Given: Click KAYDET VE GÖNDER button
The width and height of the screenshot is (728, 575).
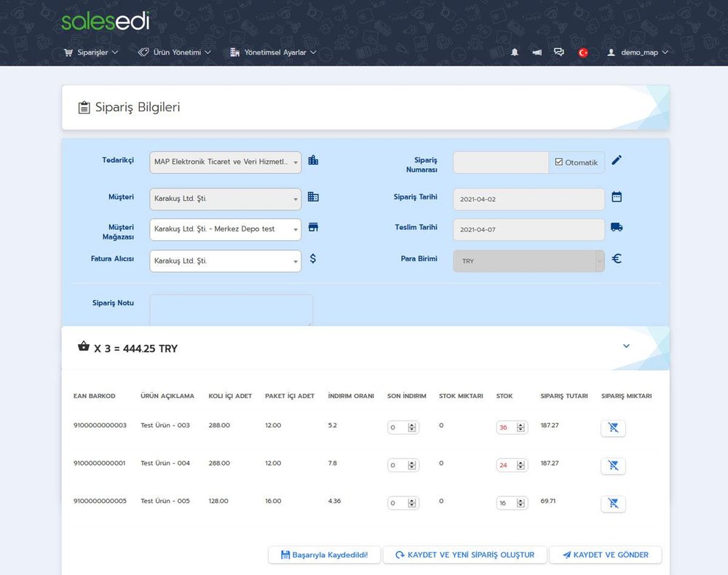Looking at the screenshot, I should pos(605,554).
